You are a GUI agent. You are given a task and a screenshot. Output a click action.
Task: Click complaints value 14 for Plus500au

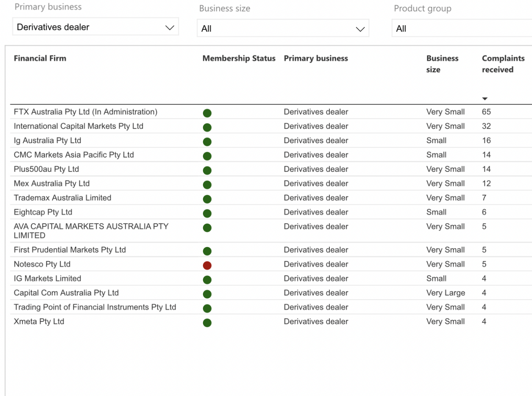(x=486, y=169)
